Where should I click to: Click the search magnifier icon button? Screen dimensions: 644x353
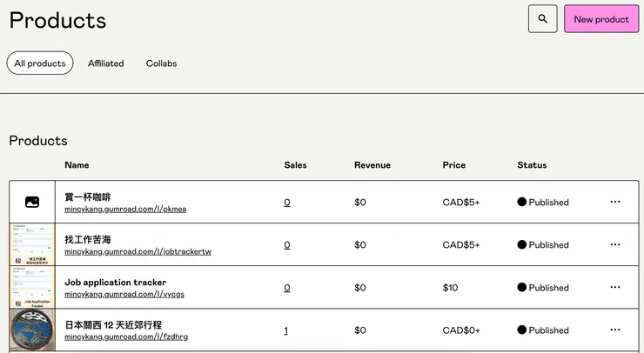point(542,19)
